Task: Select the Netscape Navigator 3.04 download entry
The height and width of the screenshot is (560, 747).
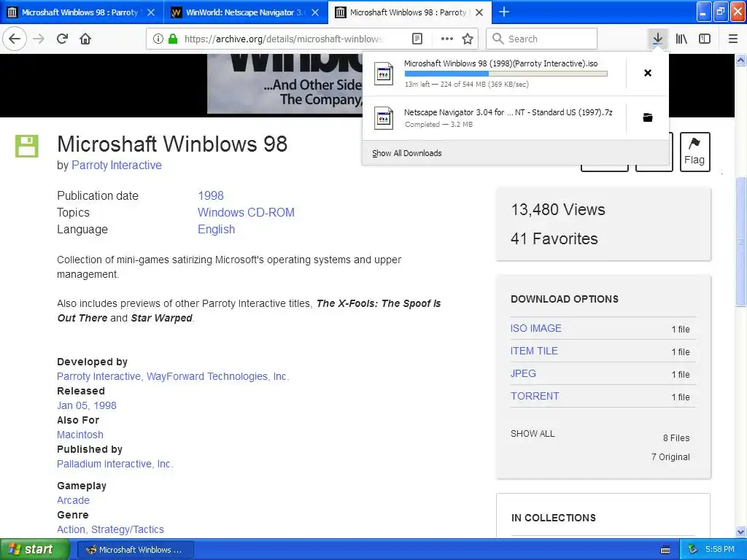Action: pos(494,118)
